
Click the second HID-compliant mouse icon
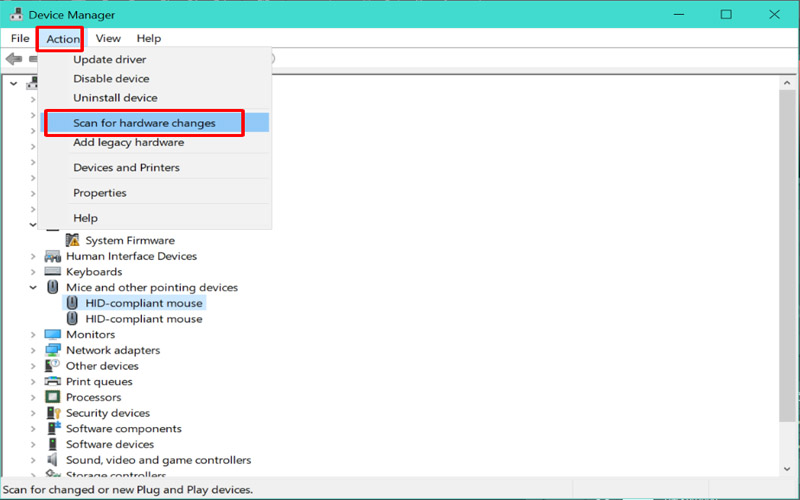[x=72, y=318]
